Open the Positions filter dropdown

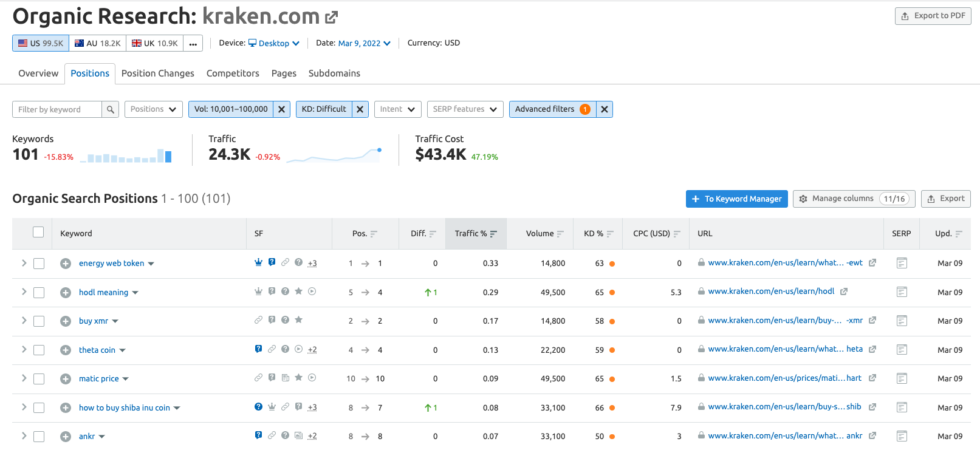tap(154, 109)
